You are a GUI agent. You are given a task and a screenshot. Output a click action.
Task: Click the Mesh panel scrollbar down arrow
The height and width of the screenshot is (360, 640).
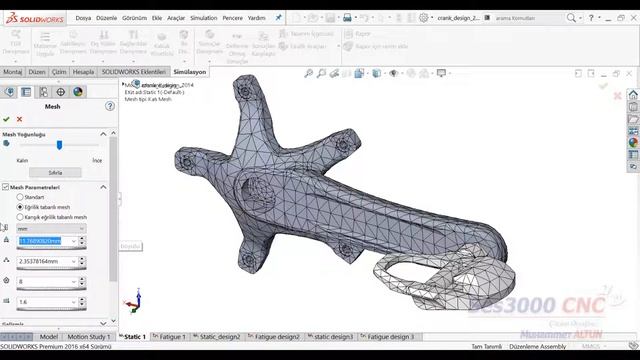(113, 321)
